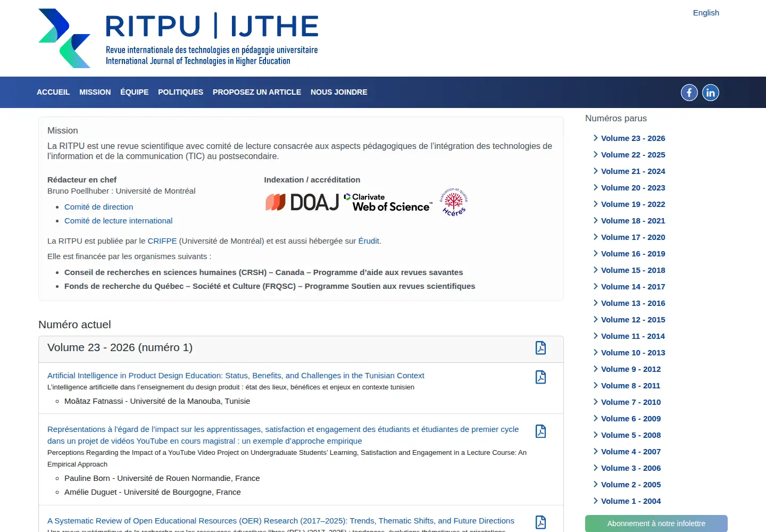The width and height of the screenshot is (766, 532).
Task: Open the Représentations à l'égard de l'impact article
Action: (x=283, y=435)
